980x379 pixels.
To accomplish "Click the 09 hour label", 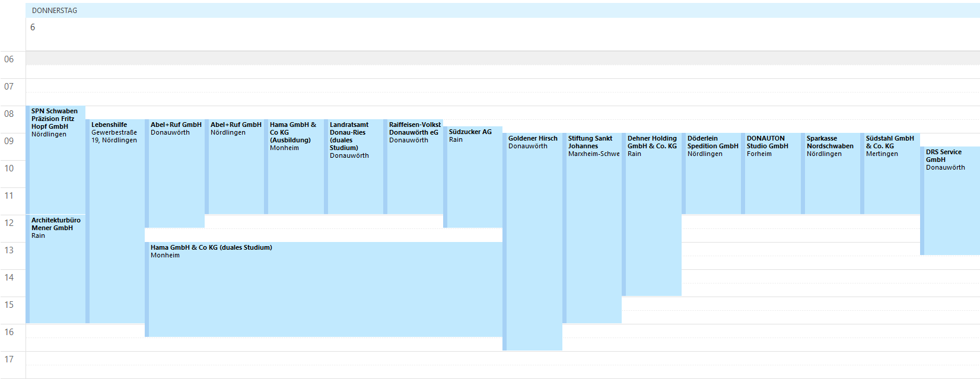I will point(9,141).
